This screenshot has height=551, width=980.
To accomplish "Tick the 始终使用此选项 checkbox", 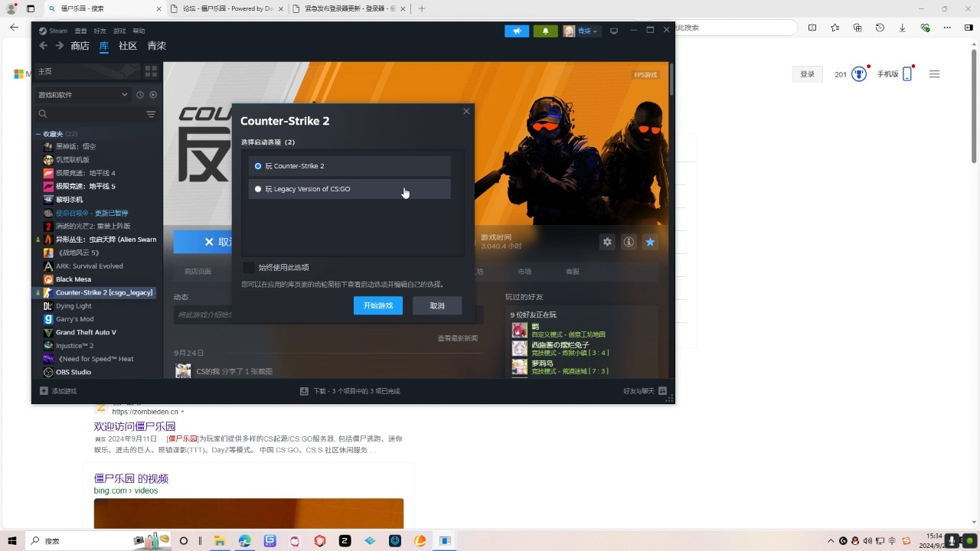I will click(x=249, y=267).
